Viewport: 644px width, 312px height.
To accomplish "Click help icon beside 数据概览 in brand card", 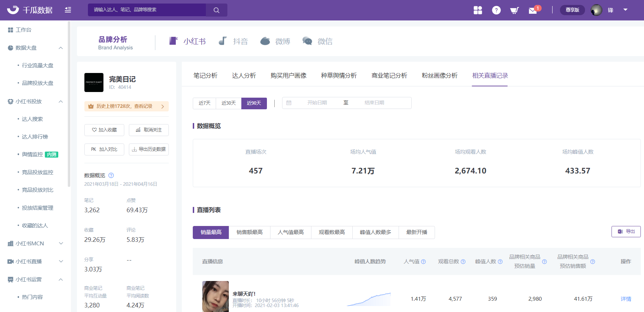I will (x=111, y=175).
